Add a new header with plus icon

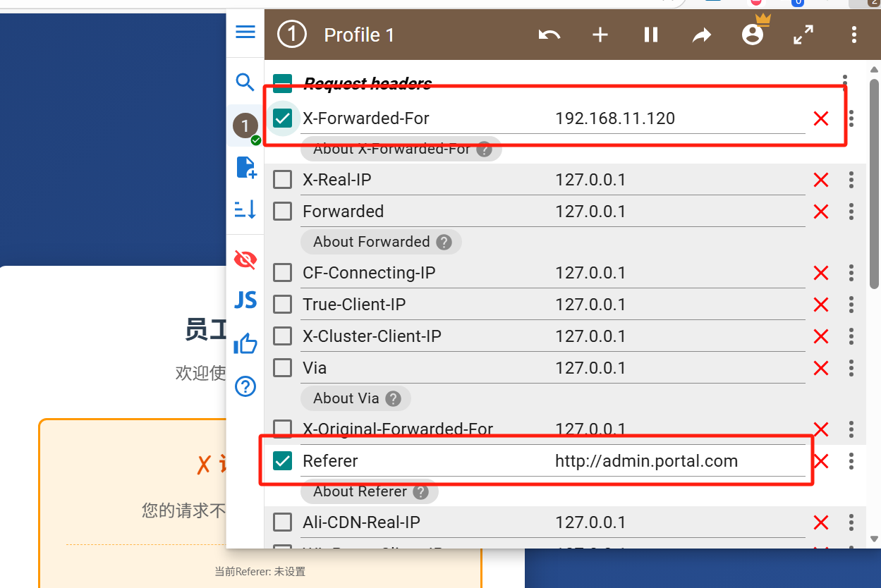point(600,35)
